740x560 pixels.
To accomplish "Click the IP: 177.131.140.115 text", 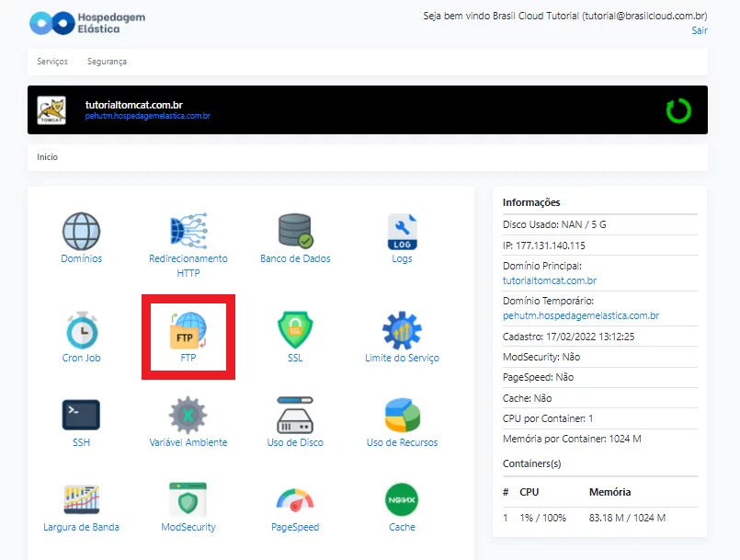I will click(x=544, y=246).
